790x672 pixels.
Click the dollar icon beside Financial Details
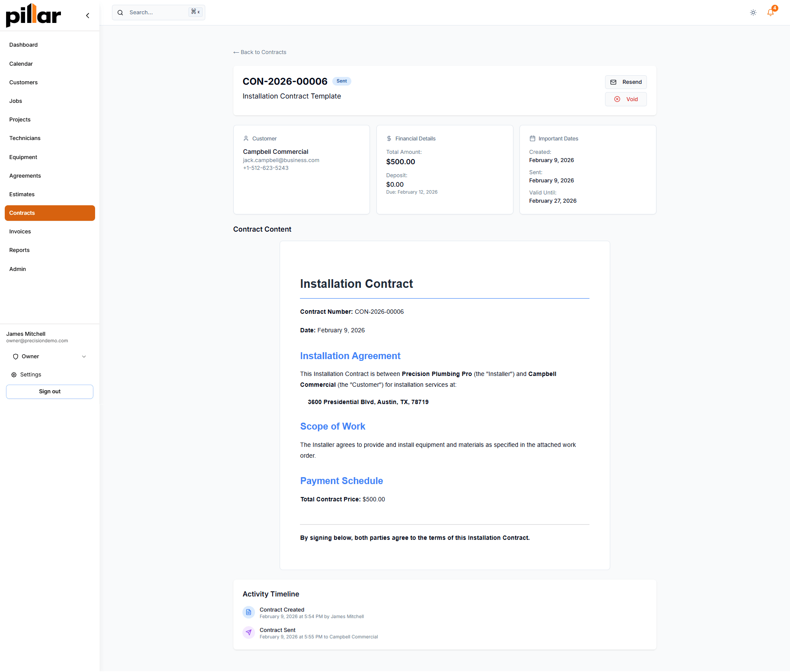tap(389, 138)
